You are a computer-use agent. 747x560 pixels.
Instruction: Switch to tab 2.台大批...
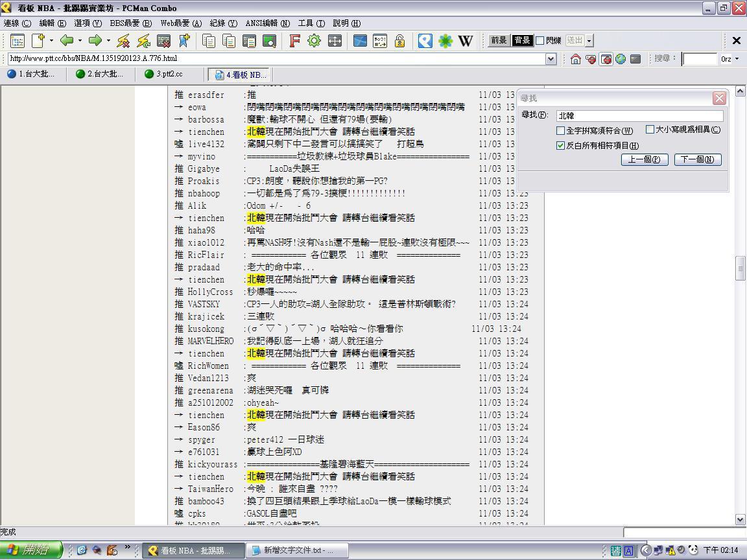(x=100, y=75)
